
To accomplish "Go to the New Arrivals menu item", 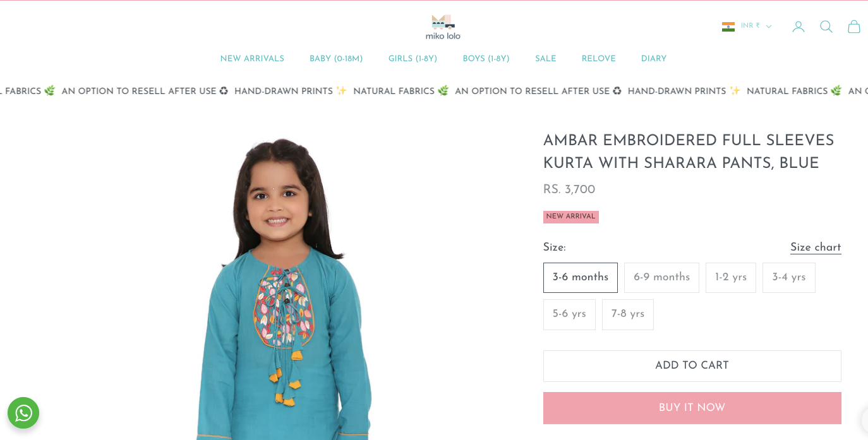I will click(x=252, y=59).
